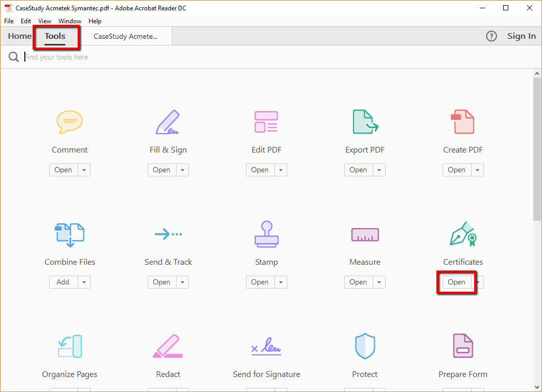Screen dimensions: 542x392
Task: Click the Comment label text
Action: point(69,150)
